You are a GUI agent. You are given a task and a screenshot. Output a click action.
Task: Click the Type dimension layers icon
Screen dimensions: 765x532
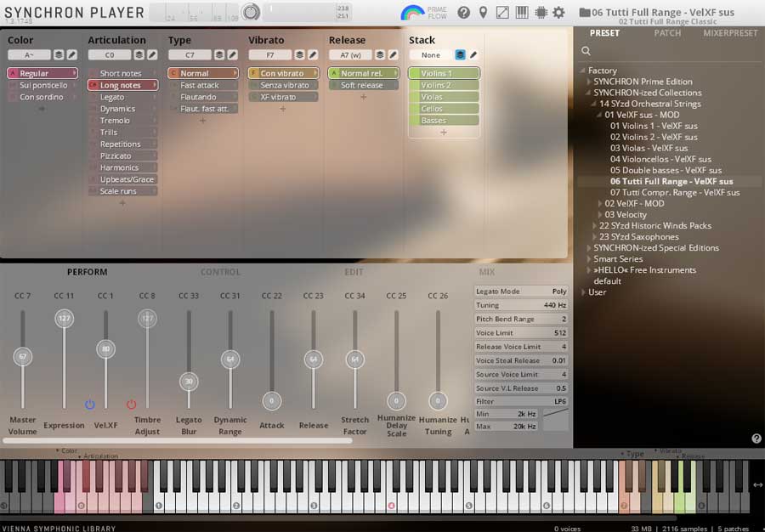(219, 55)
